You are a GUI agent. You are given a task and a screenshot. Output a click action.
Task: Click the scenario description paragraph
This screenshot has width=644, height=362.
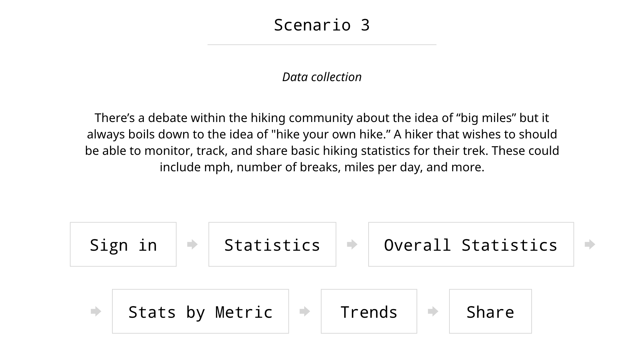tap(322, 142)
